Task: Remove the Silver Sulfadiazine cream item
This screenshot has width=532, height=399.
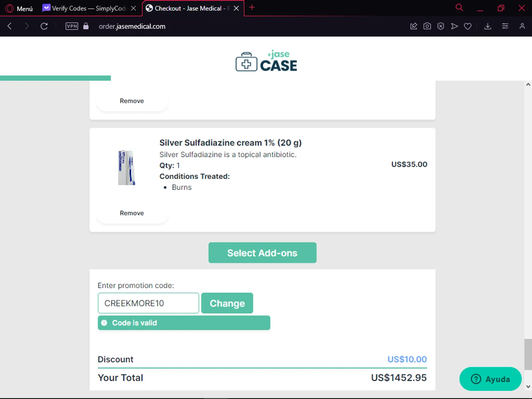Action: click(x=132, y=213)
